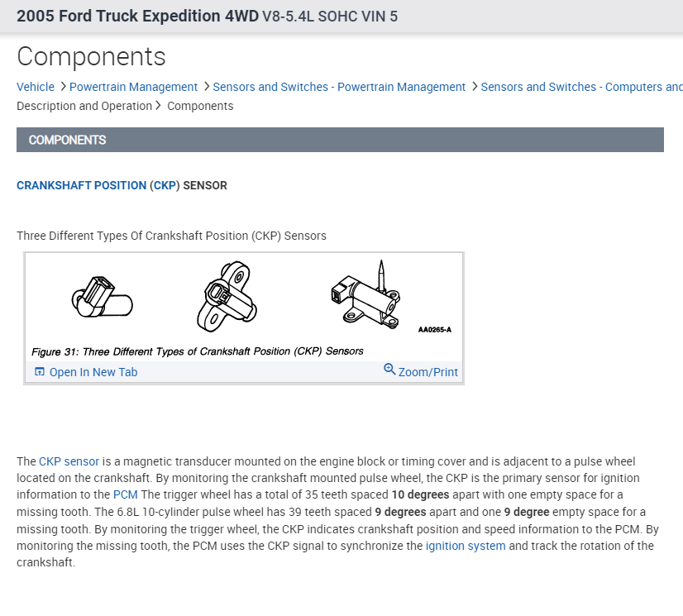Screen dimensions: 683x616
Task: Click the gray COMPONENTS header bar
Action: [x=340, y=140]
